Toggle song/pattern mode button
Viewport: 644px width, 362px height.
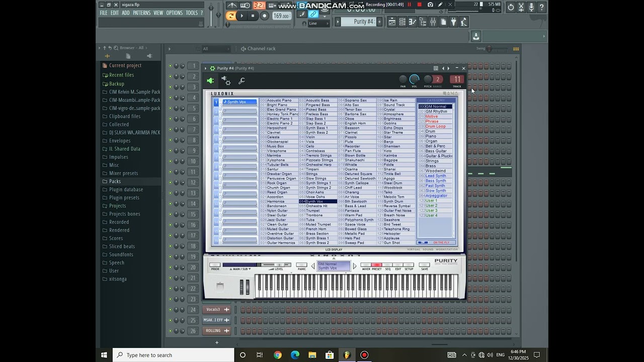pos(231,16)
